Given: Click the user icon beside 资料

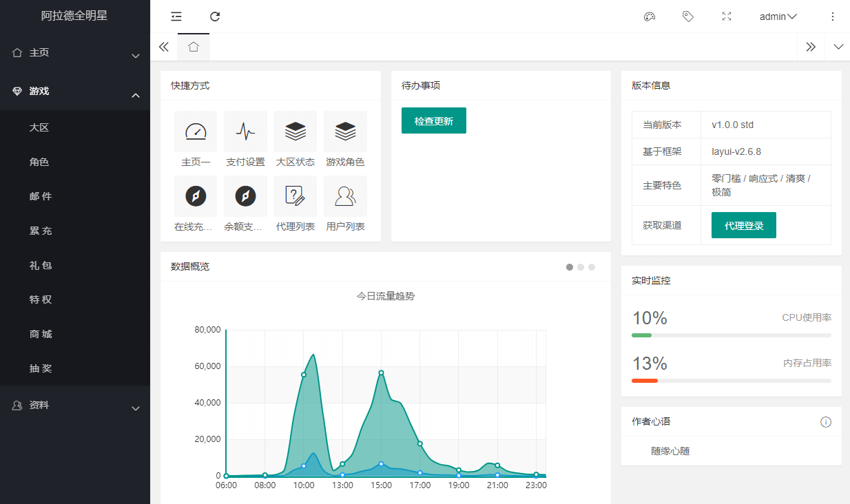Looking at the screenshot, I should pyautogui.click(x=17, y=406).
